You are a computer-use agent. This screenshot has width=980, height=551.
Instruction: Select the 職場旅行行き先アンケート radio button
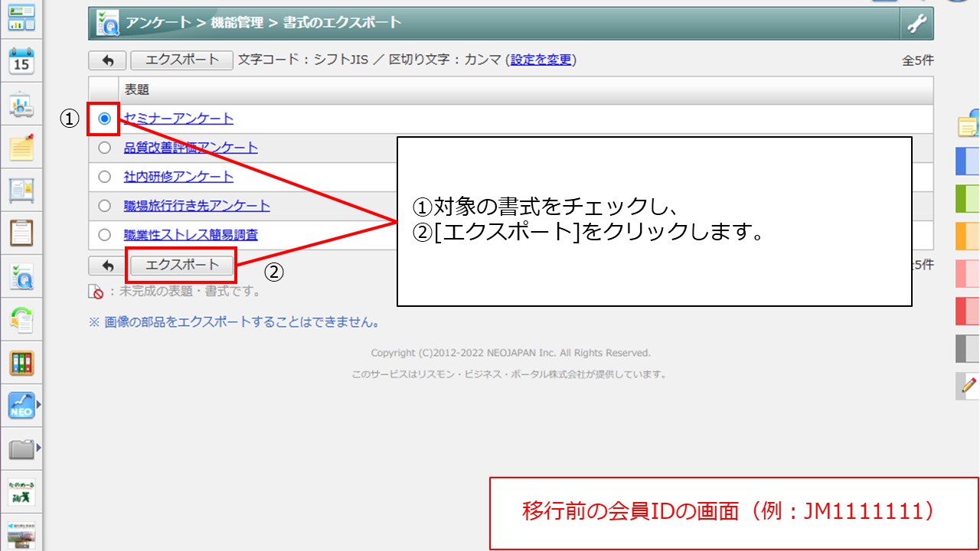coord(105,206)
